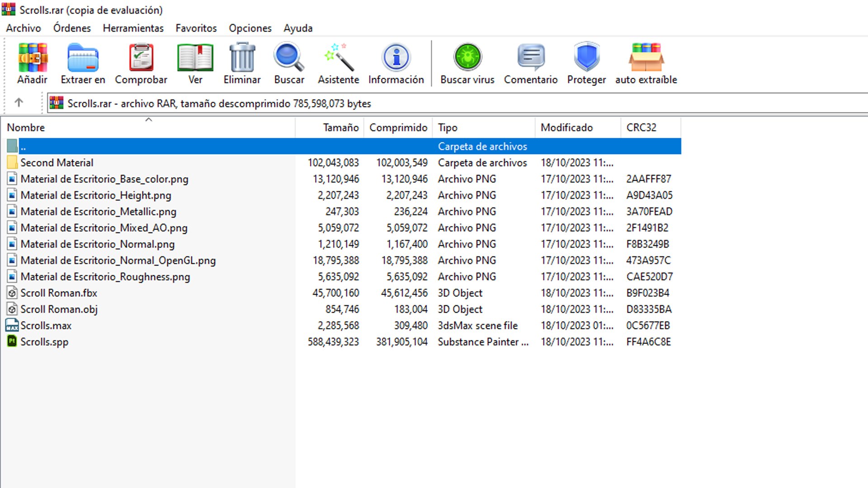Sort by Modificado column header
Screen dimensions: 868x488
[566, 127]
